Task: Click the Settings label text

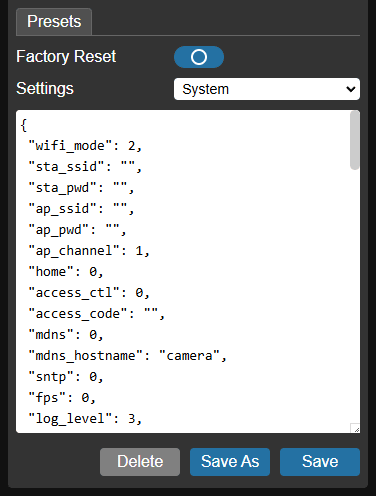Action: 45,89
